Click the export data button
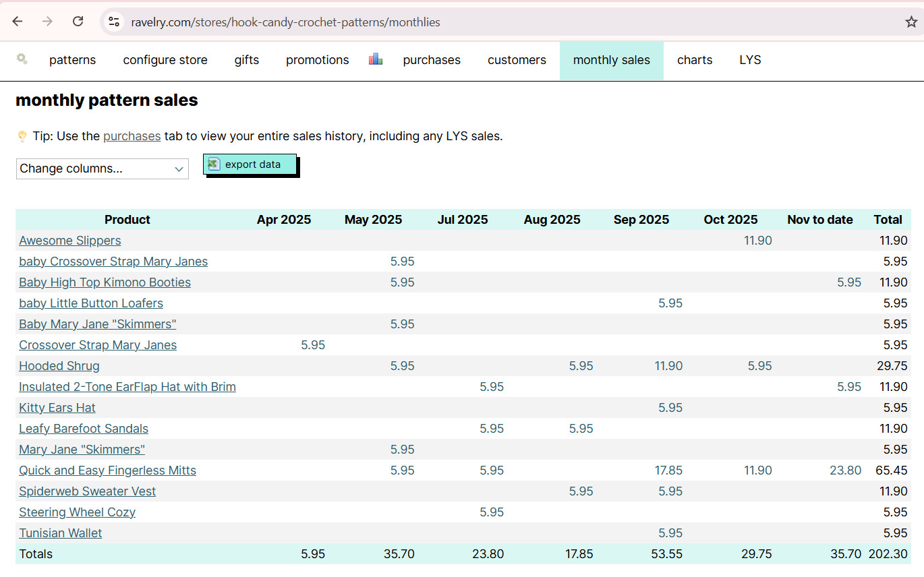Viewport: 924px width, 577px height. tap(250, 164)
